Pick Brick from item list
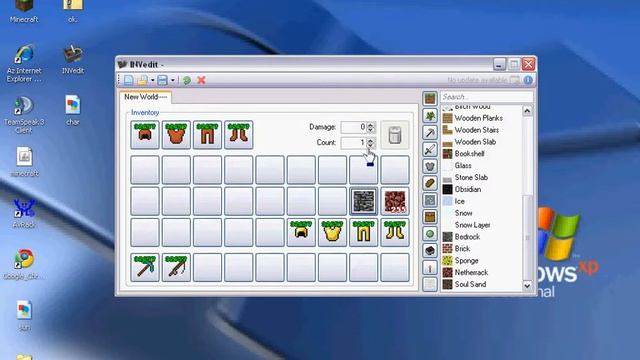 (482, 249)
